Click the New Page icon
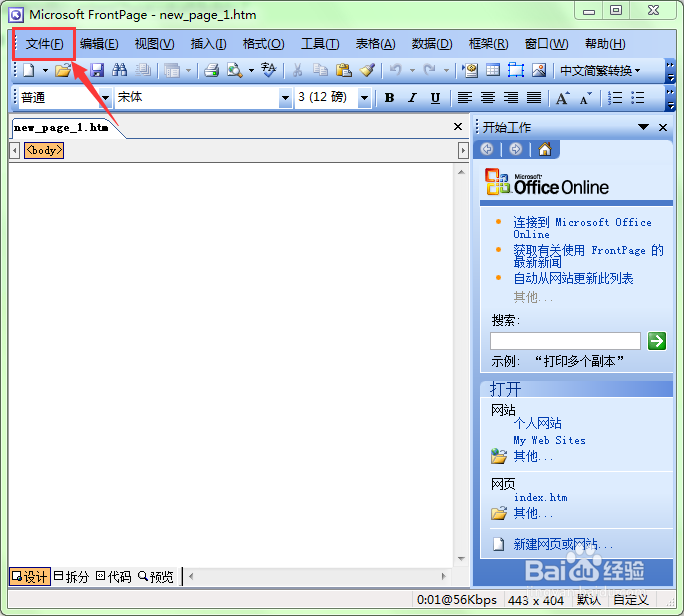Viewport: 684px width, 616px height. point(29,70)
